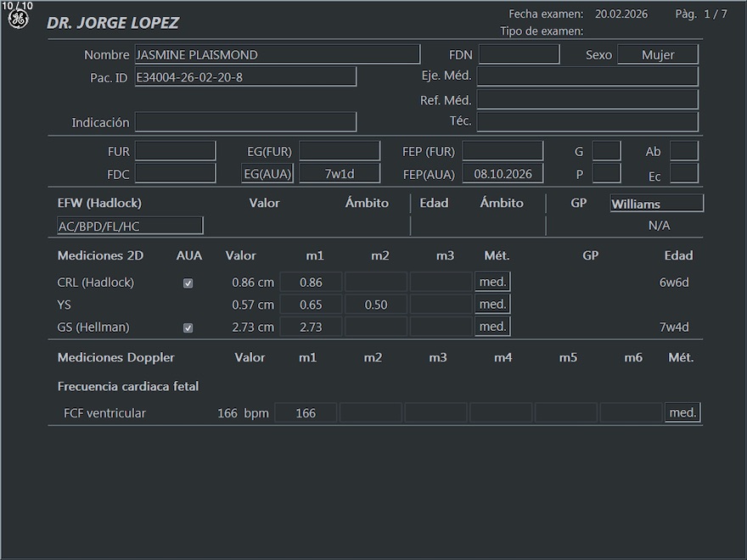Click the Sexo field showing Mujer

point(657,55)
